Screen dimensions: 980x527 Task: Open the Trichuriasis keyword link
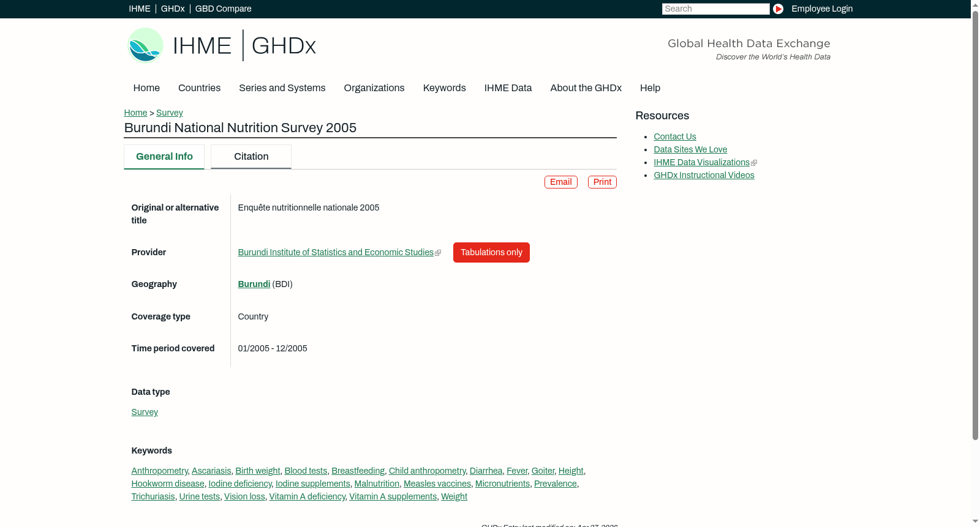[x=153, y=496]
